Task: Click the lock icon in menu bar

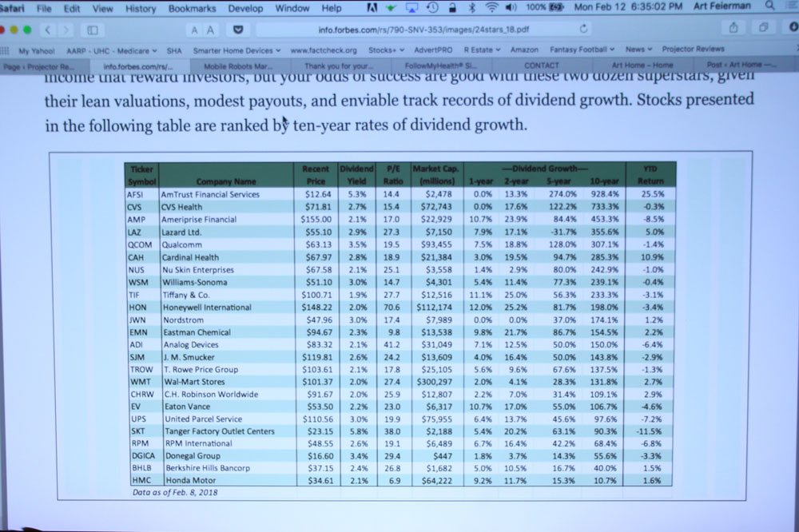Action: (x=452, y=8)
